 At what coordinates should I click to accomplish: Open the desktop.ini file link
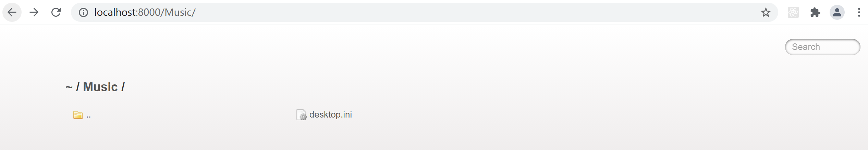click(331, 114)
